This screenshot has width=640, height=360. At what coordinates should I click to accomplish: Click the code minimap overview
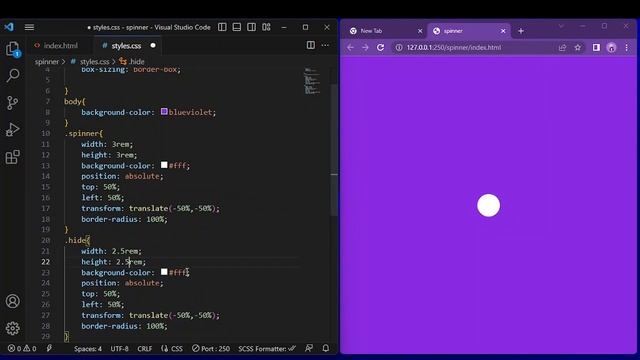[x=312, y=81]
